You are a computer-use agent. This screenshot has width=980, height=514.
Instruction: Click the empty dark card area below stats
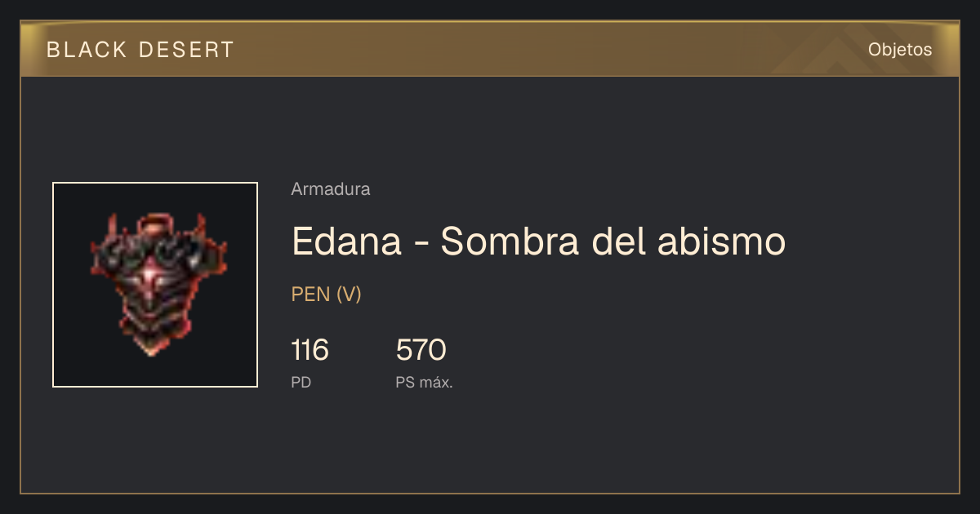(x=490, y=445)
